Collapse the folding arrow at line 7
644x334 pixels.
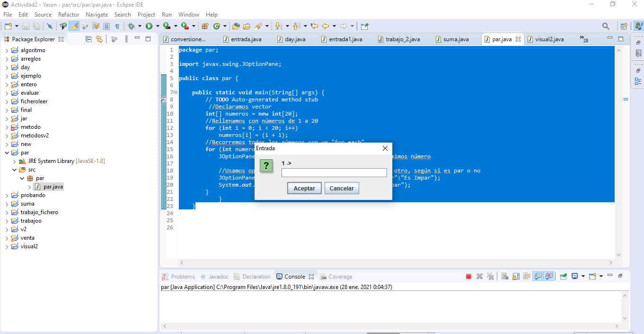point(176,92)
